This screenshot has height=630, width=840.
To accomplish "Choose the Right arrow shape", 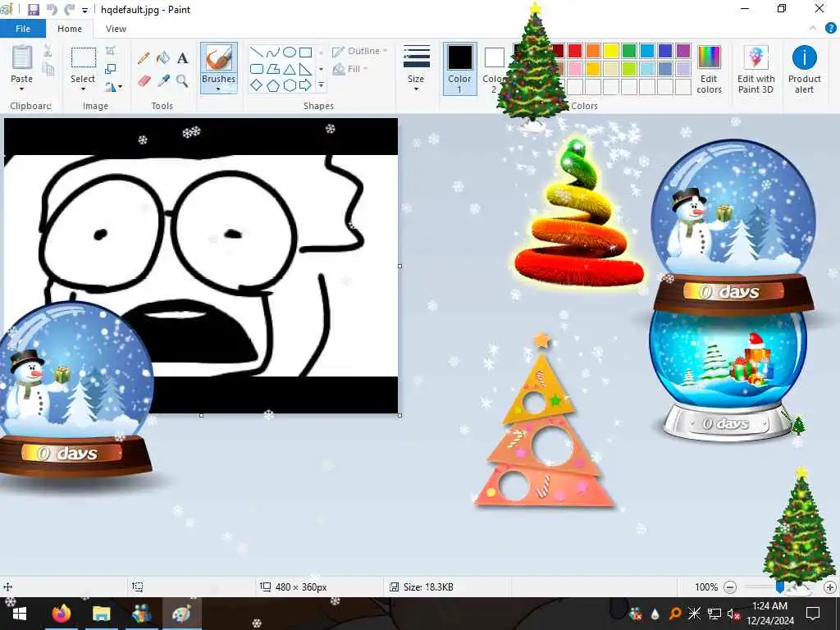I will point(305,85).
